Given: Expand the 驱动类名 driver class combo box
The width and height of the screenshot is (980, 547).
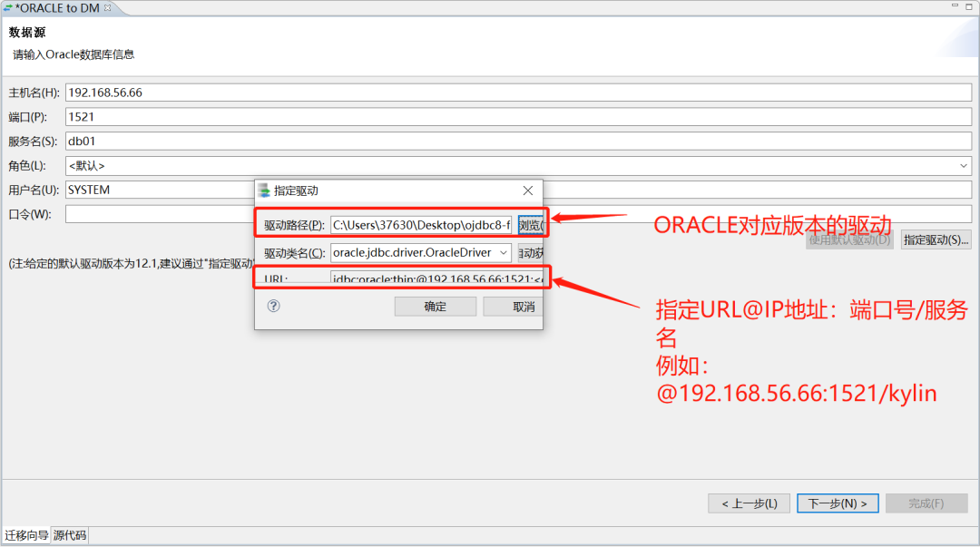Looking at the screenshot, I should [503, 252].
